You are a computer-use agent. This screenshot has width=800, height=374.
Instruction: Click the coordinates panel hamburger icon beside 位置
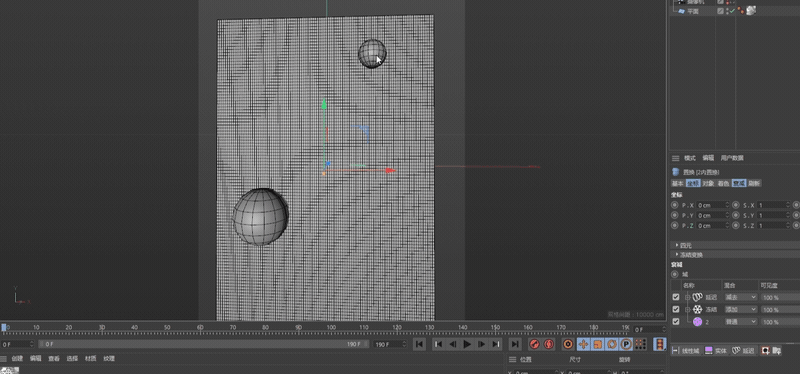(x=512, y=359)
